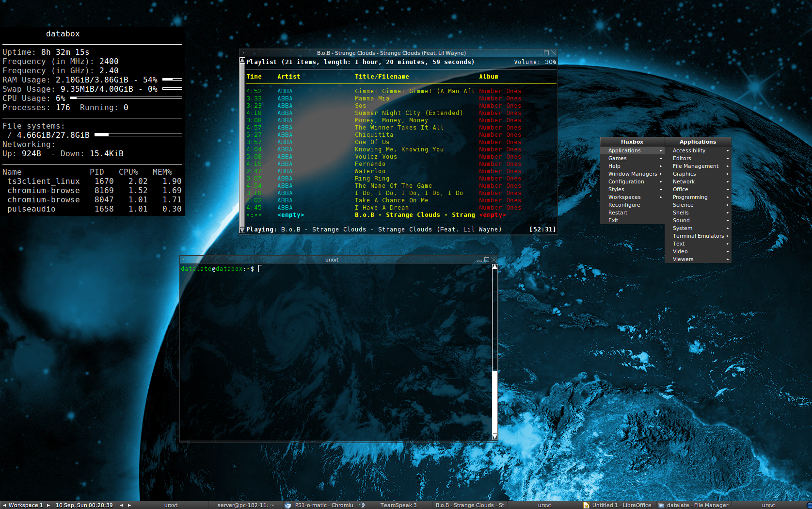Image resolution: width=812 pixels, height=509 pixels.
Task: Click the Chromium icon in the taskbar
Action: (287, 505)
